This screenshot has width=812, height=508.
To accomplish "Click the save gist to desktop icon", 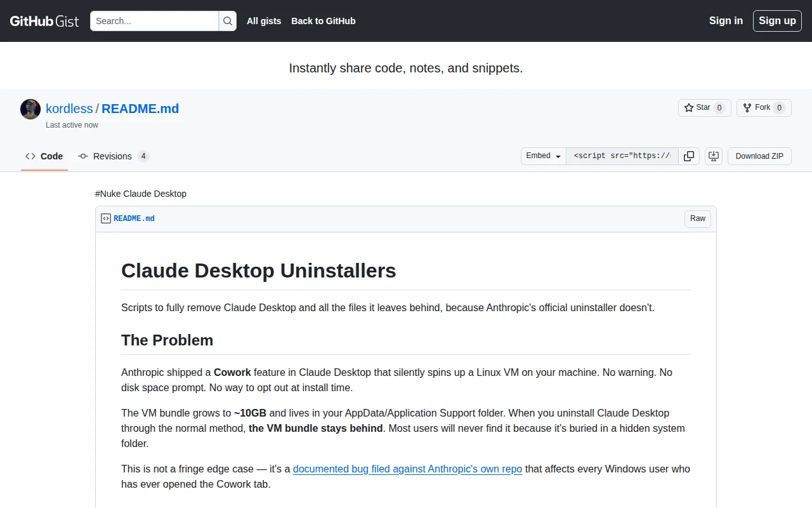I will [x=714, y=156].
